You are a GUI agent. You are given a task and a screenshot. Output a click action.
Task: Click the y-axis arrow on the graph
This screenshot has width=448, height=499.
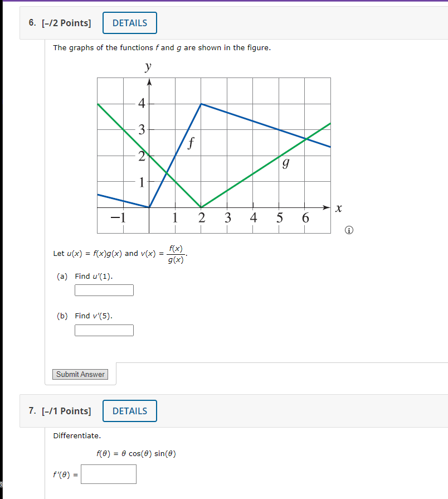(149, 81)
